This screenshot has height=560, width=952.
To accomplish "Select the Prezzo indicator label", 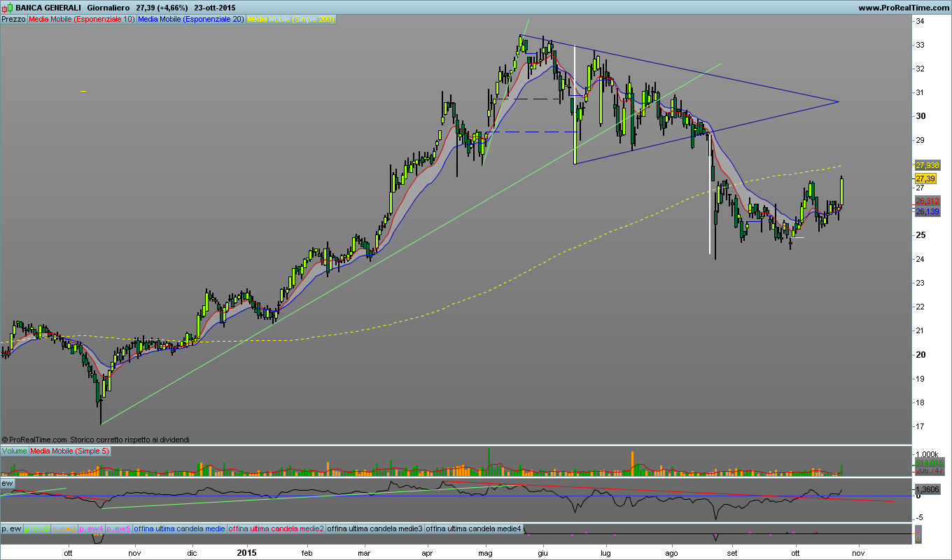I will pos(13,20).
